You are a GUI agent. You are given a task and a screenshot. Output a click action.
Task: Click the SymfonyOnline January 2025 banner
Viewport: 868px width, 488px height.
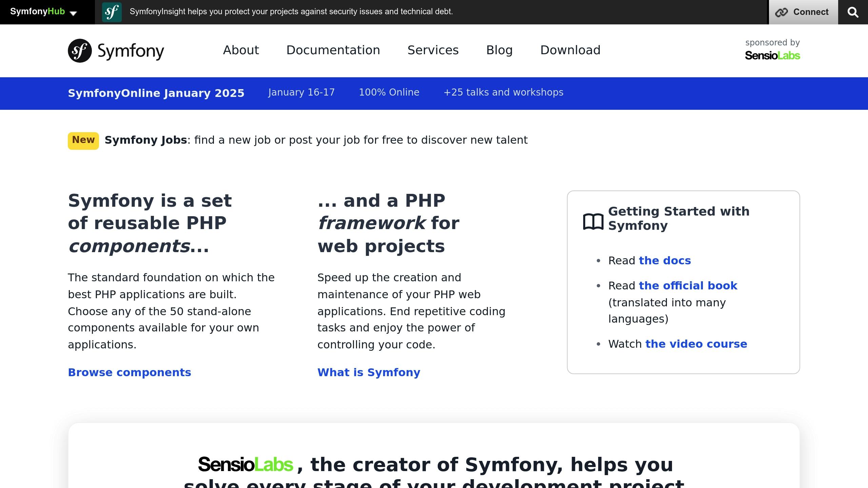(x=156, y=93)
